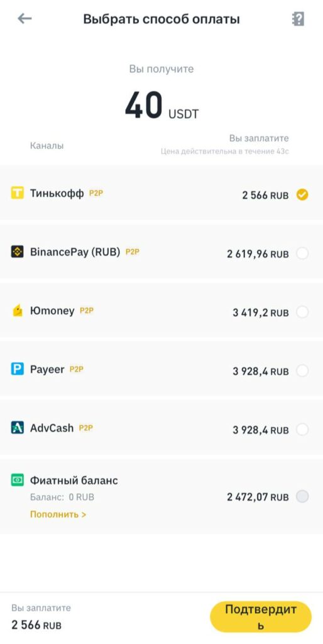Open the Пополнить > link
Viewport: 323px width, 644px height.
tap(58, 514)
